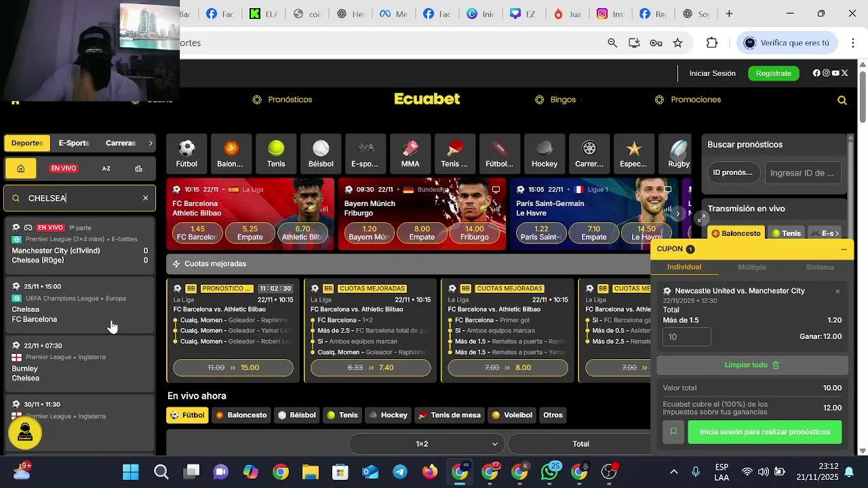Open the support chat avatar bubble
The width and height of the screenshot is (868, 488).
point(25,432)
